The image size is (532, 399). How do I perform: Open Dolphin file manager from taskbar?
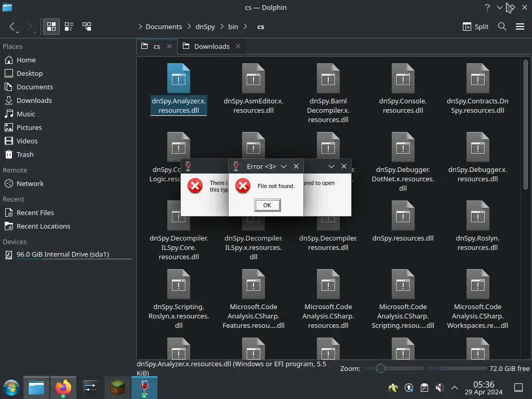point(36,388)
